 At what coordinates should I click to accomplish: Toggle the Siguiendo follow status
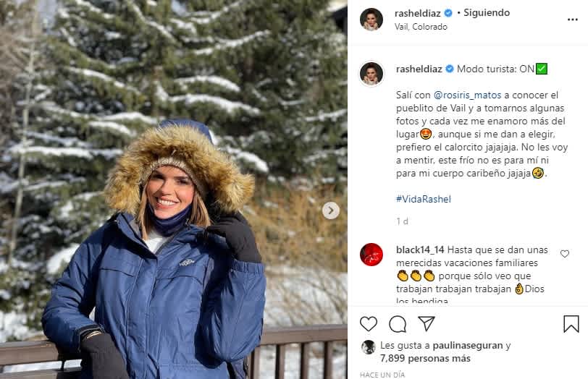487,13
